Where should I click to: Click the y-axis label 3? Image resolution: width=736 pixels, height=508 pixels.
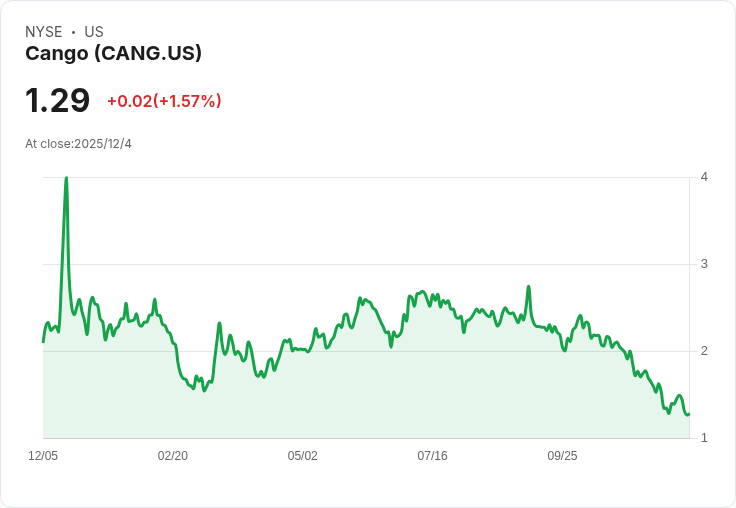click(704, 264)
